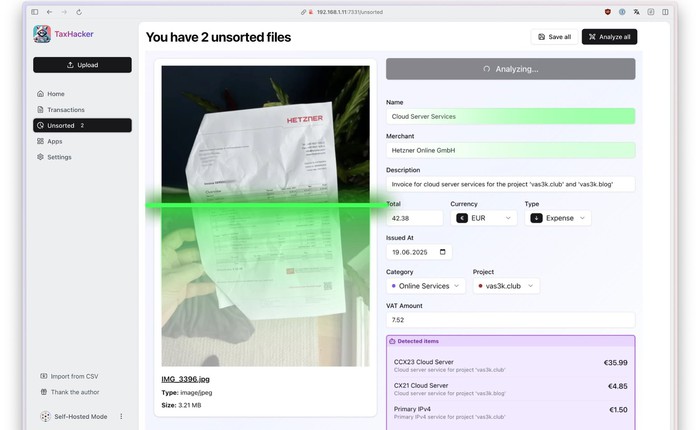The image size is (700, 430).
Task: Expand the Project vas3k.club dropdown
Action: pyautogui.click(x=506, y=286)
